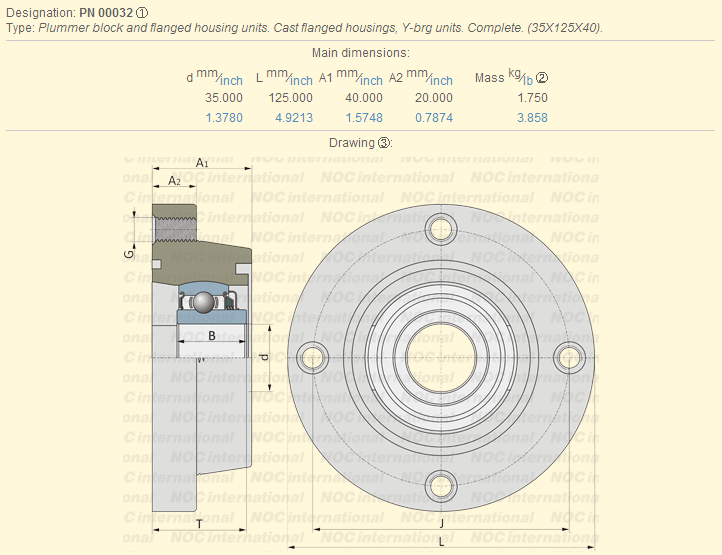This screenshot has height=555, width=722.
Task: Click the T dimension label in drawing
Action: point(199,525)
